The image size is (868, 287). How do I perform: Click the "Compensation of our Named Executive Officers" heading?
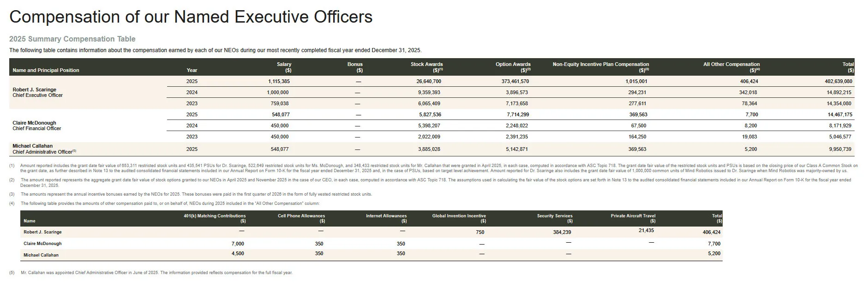click(x=191, y=17)
